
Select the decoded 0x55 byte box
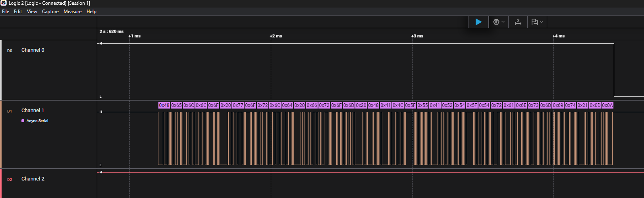point(423,105)
